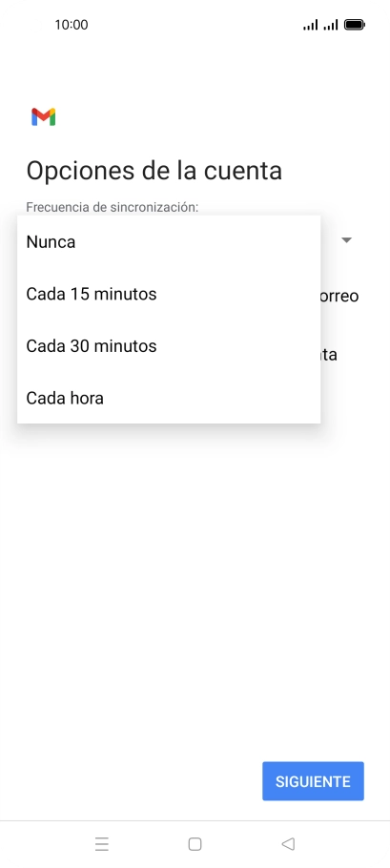390x868 pixels.
Task: Tap the square home navigation icon
Action: click(x=195, y=843)
